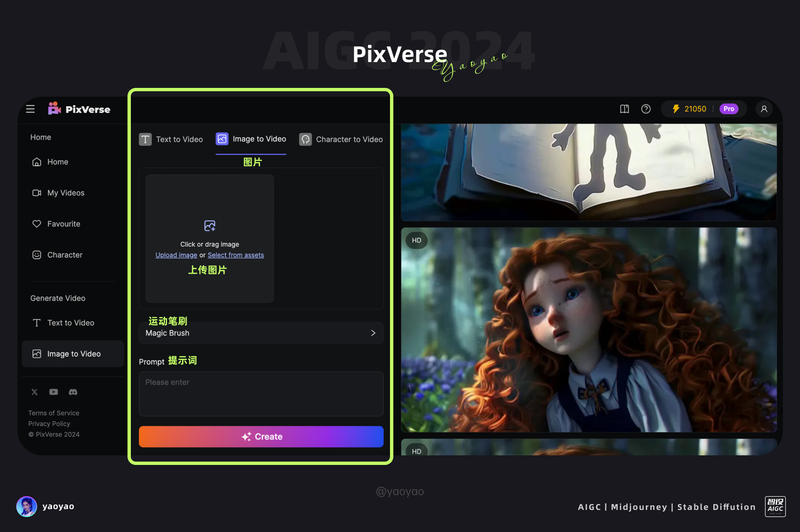Switch to the Image to Video tab
Image resolution: width=800 pixels, height=532 pixels.
251,139
